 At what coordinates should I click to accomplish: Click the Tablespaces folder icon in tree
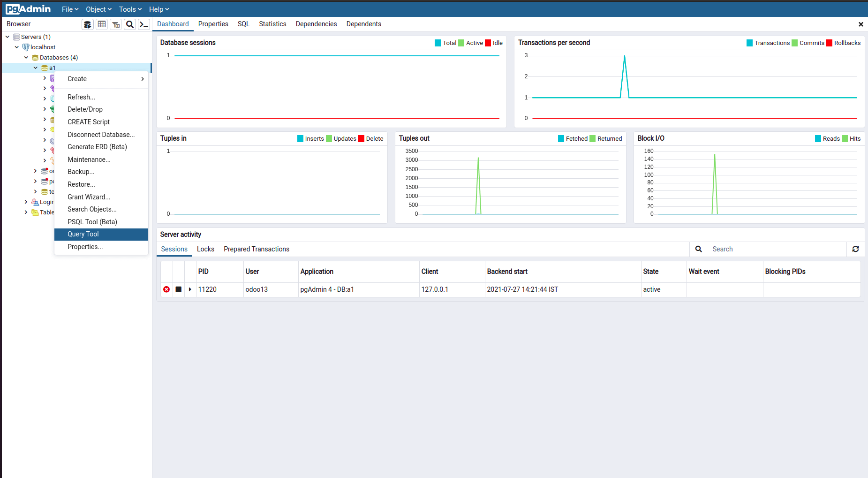pyautogui.click(x=35, y=212)
